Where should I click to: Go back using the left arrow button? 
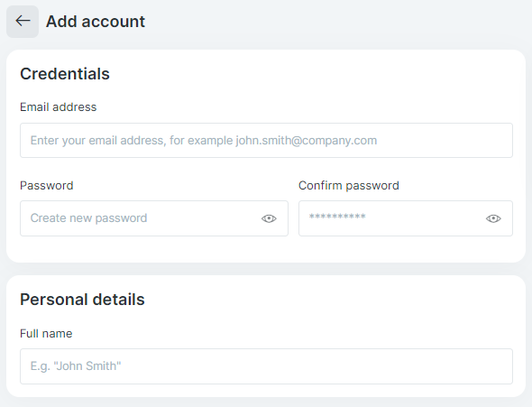(23, 22)
